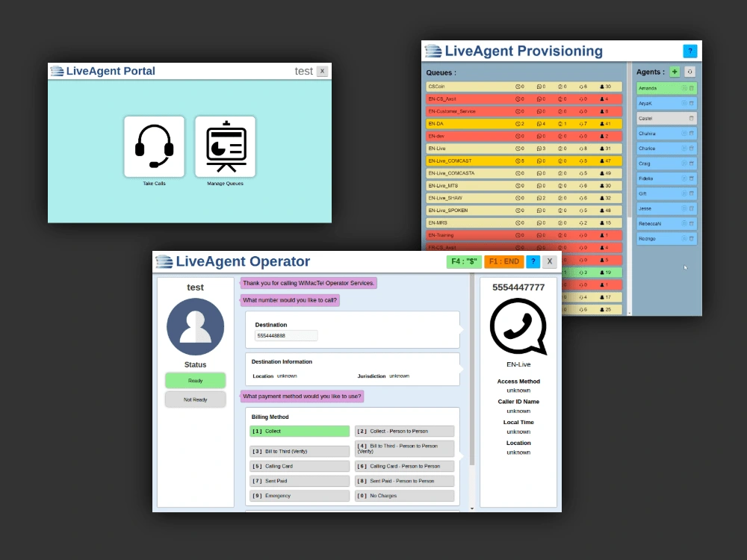Click the LiveAgent Portal logo icon
Screen dimensions: 747x560
tap(58, 72)
